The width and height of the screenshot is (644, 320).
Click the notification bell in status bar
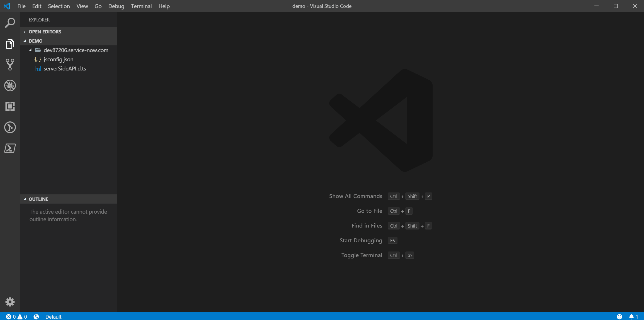(632, 317)
